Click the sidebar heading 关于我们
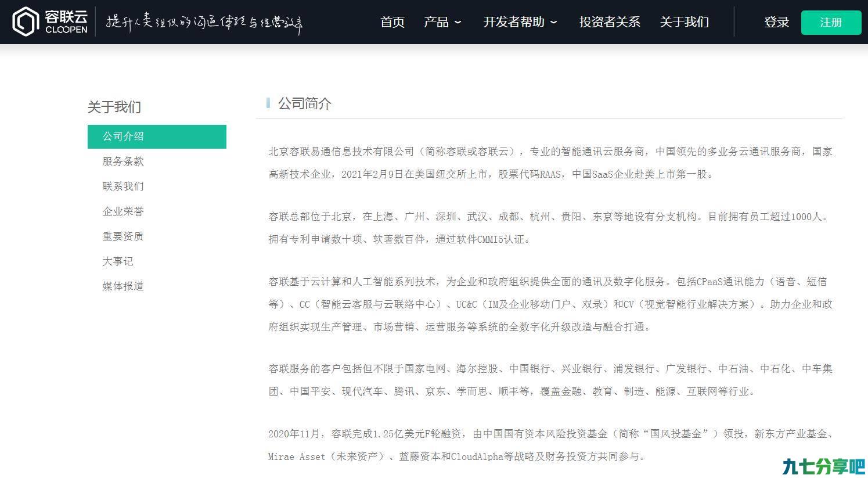 114,107
